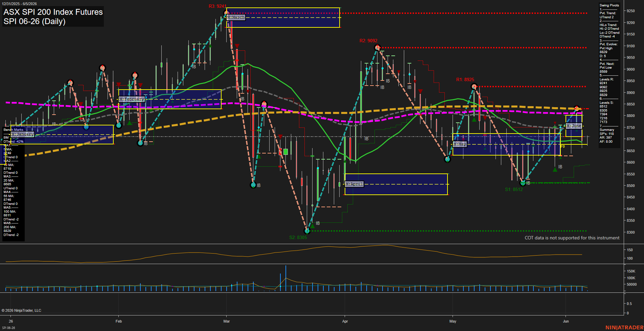Viewport: 644px width, 331px height.
Task: Click the Apr label on the time axis
Action: coord(345,321)
